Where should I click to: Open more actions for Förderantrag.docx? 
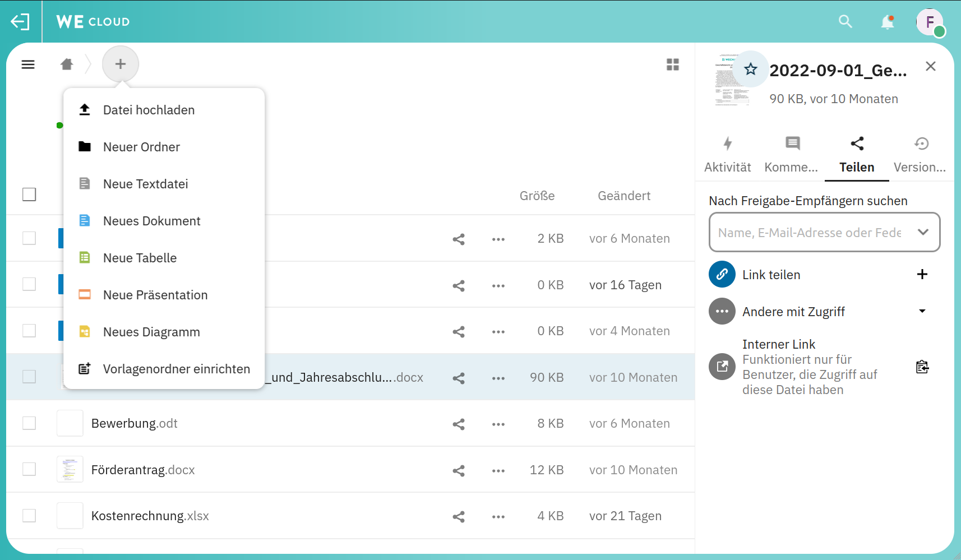[498, 471]
